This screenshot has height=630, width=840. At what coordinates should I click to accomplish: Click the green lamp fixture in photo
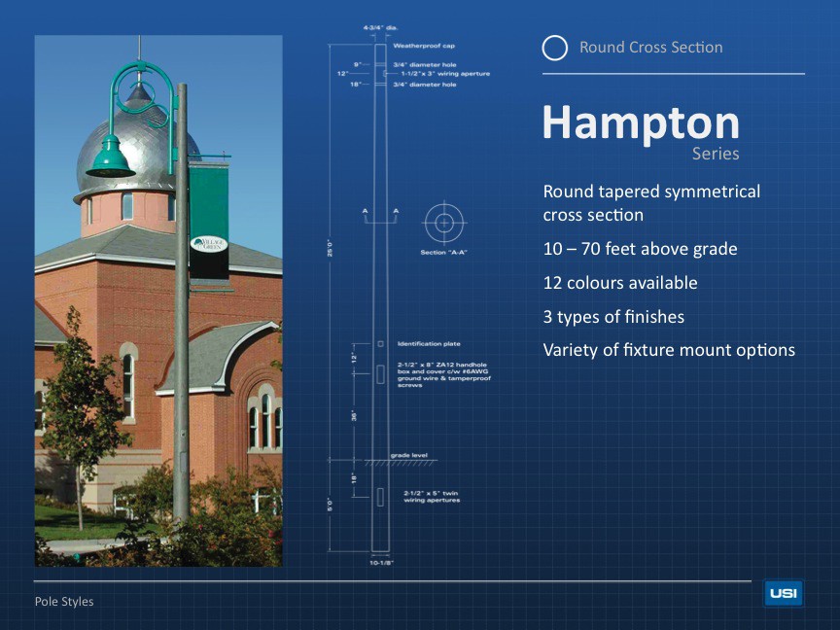(111, 157)
